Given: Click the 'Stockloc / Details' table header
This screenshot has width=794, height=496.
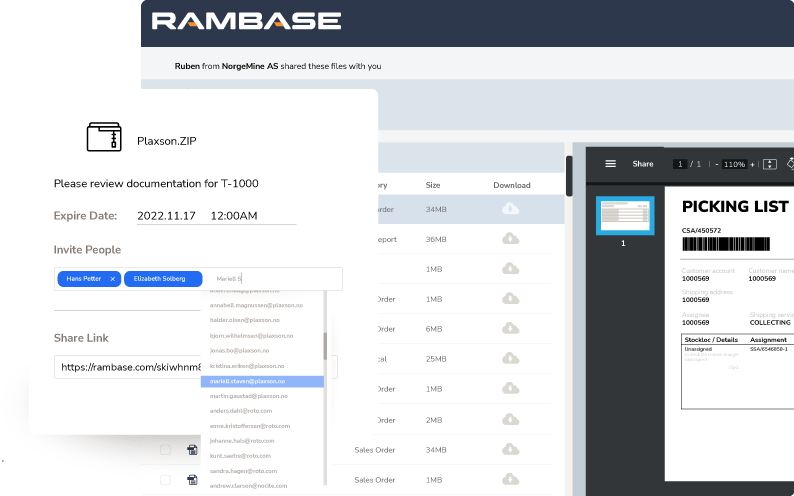Looking at the screenshot, I should pos(711,340).
